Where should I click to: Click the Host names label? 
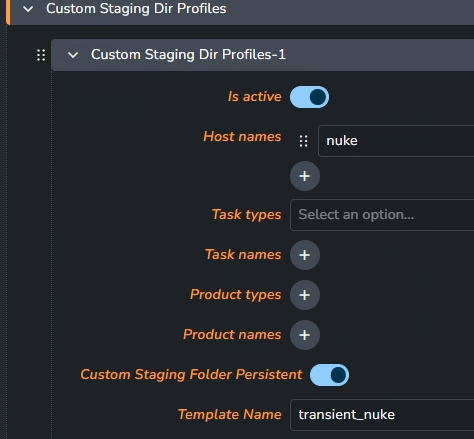point(242,137)
